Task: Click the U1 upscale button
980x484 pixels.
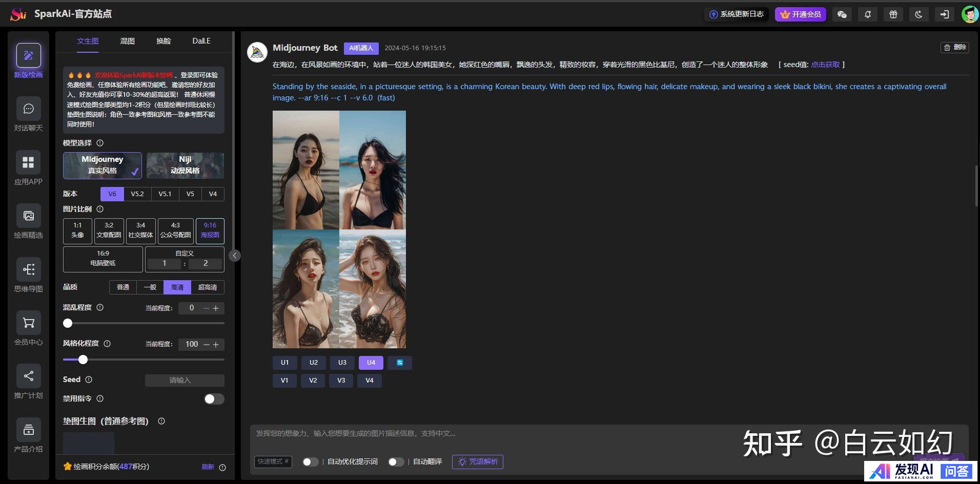Action: tap(284, 363)
